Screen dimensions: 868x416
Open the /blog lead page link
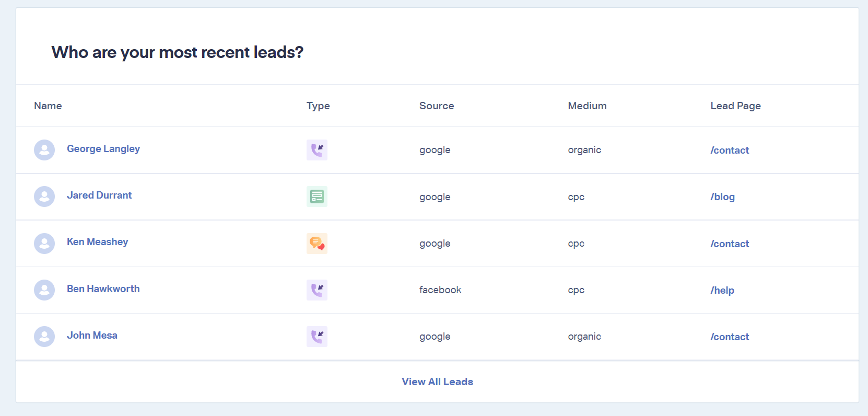[722, 197]
